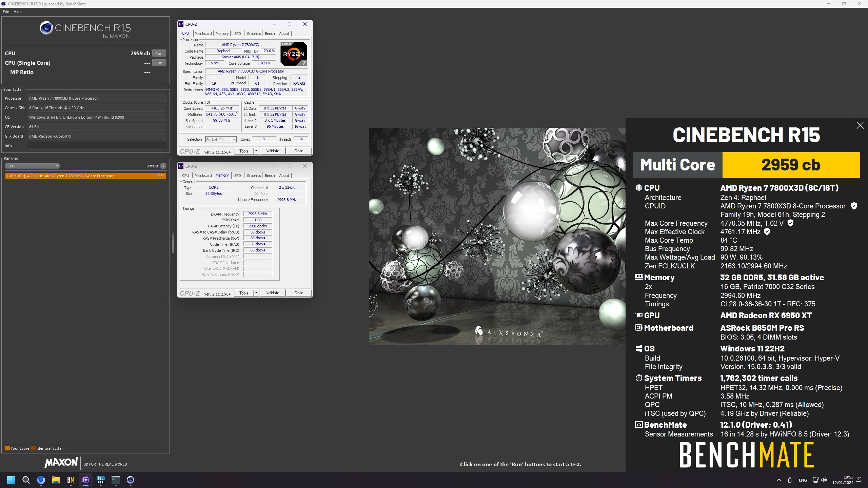Image resolution: width=868 pixels, height=488 pixels.
Task: Open Graphics tab in lower CPU-Z
Action: [254, 176]
